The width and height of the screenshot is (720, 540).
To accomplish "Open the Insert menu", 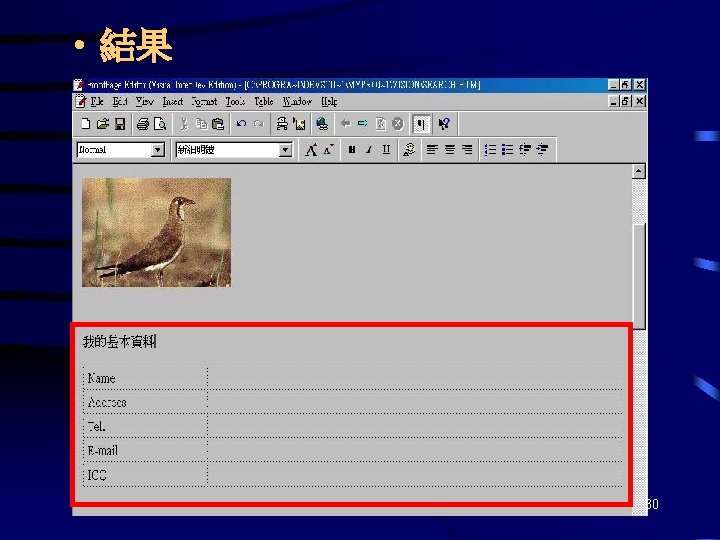I will click(173, 101).
